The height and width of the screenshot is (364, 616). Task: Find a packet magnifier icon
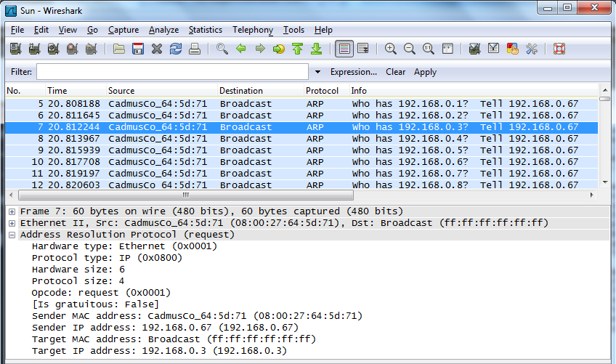pyautogui.click(x=222, y=49)
